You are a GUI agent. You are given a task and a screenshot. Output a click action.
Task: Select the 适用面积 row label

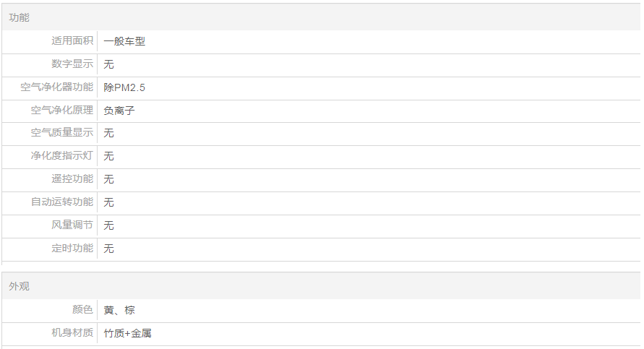point(72,41)
